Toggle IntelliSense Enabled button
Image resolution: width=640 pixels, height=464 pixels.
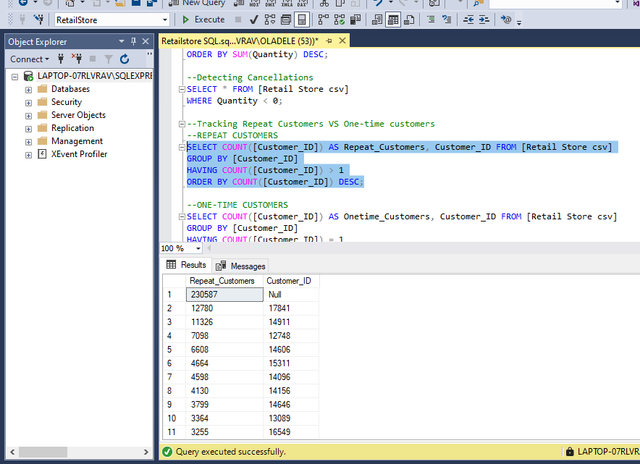(302, 20)
